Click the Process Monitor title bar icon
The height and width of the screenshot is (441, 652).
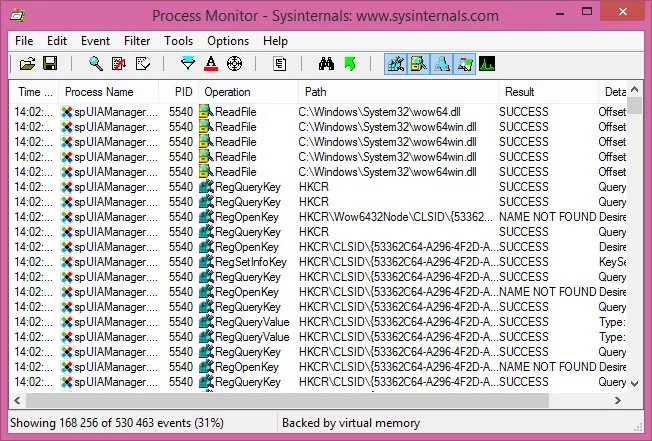pos(18,15)
